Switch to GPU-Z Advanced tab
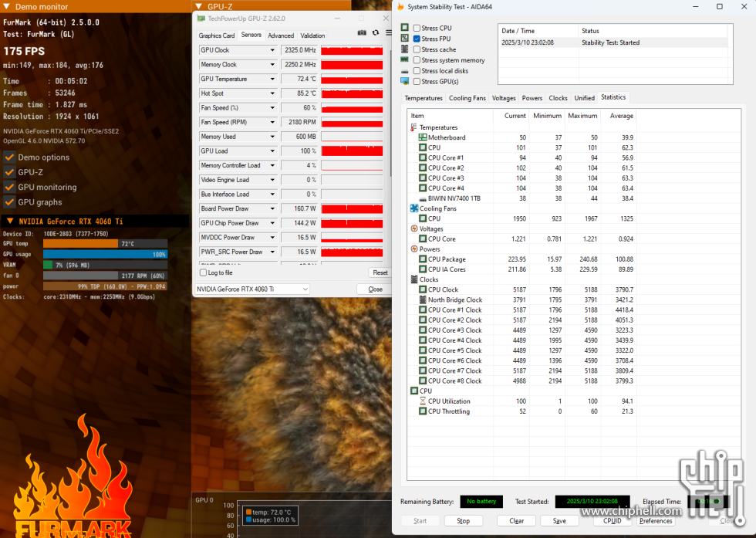Image resolution: width=756 pixels, height=538 pixels. pos(281,36)
